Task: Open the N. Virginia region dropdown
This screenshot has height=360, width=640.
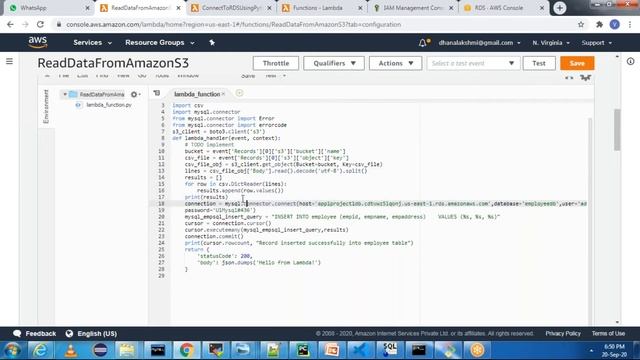Action: [551, 42]
